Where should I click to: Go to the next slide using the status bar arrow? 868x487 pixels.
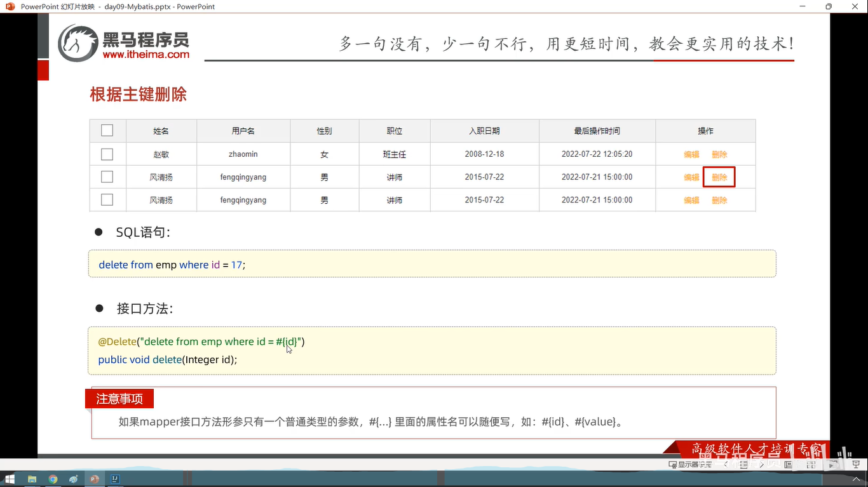[x=761, y=465]
